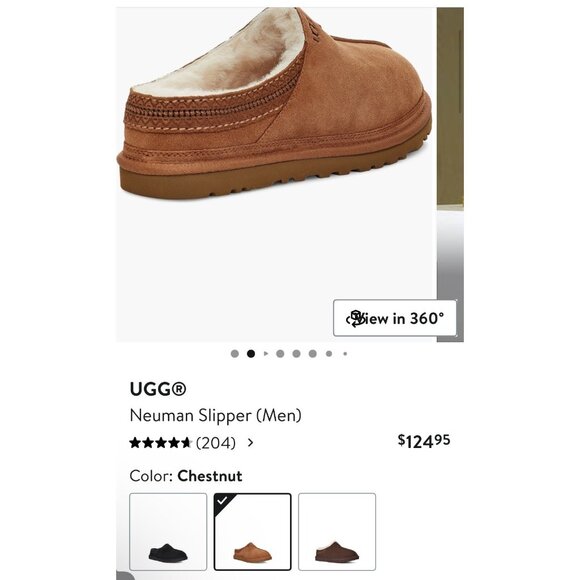
Task: Open the reviews chevron next to (204)
Action: pos(250,442)
